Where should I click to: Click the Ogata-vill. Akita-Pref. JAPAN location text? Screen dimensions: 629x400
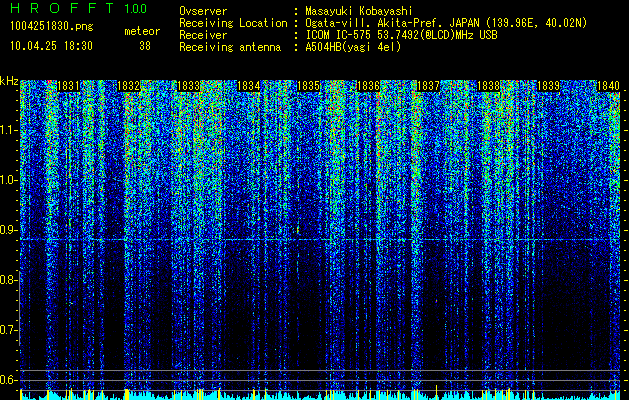(446, 23)
